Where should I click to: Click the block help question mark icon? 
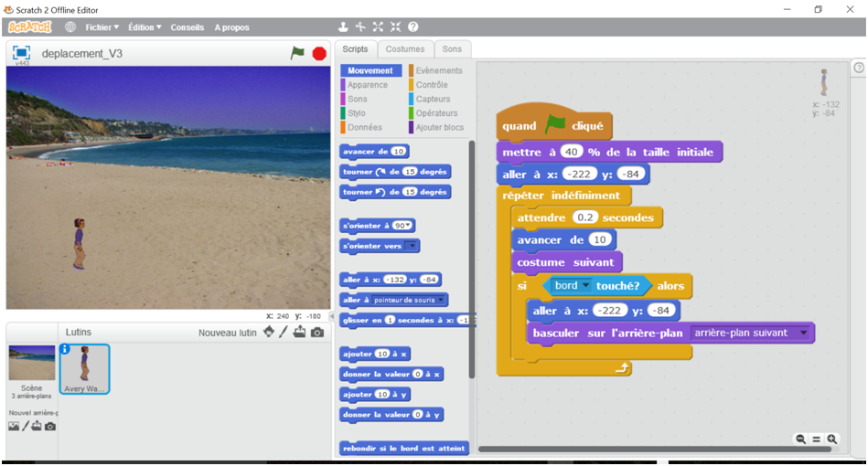tap(413, 27)
